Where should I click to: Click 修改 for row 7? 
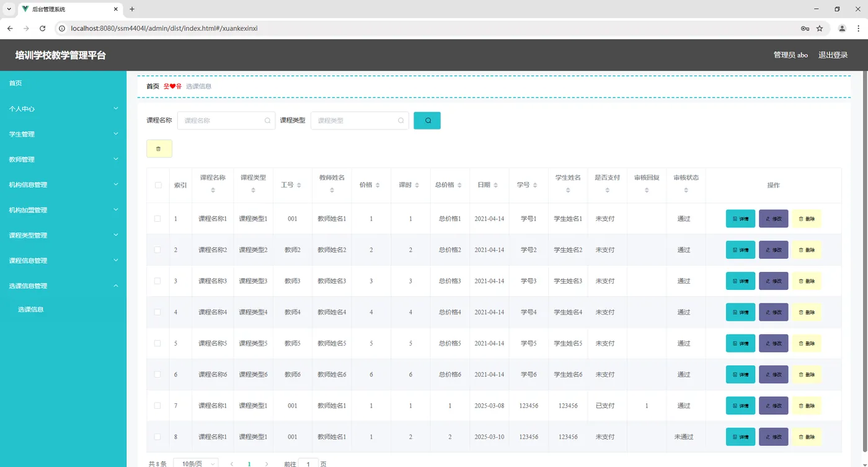coord(773,406)
